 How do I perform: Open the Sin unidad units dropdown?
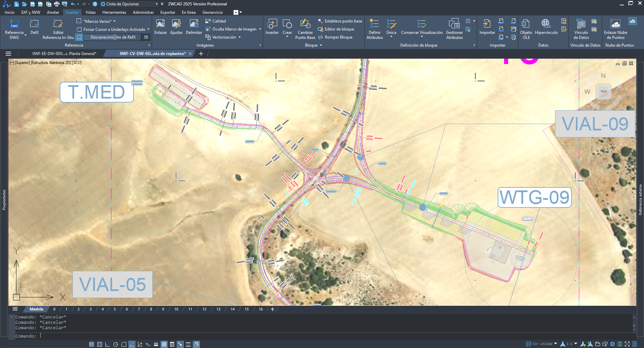tap(555, 344)
